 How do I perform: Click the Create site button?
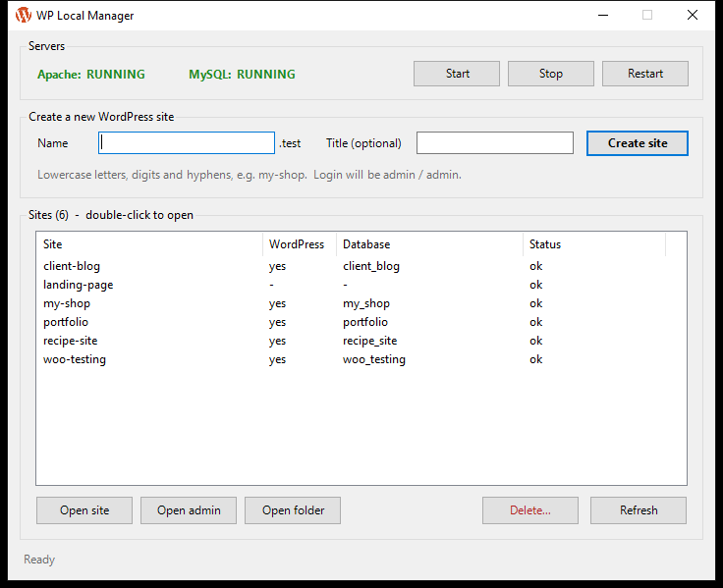click(638, 143)
